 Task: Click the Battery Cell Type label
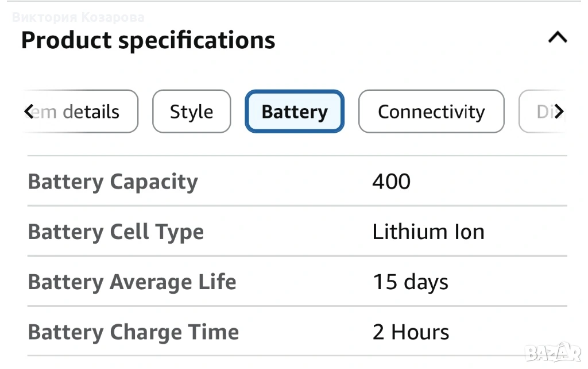(116, 232)
